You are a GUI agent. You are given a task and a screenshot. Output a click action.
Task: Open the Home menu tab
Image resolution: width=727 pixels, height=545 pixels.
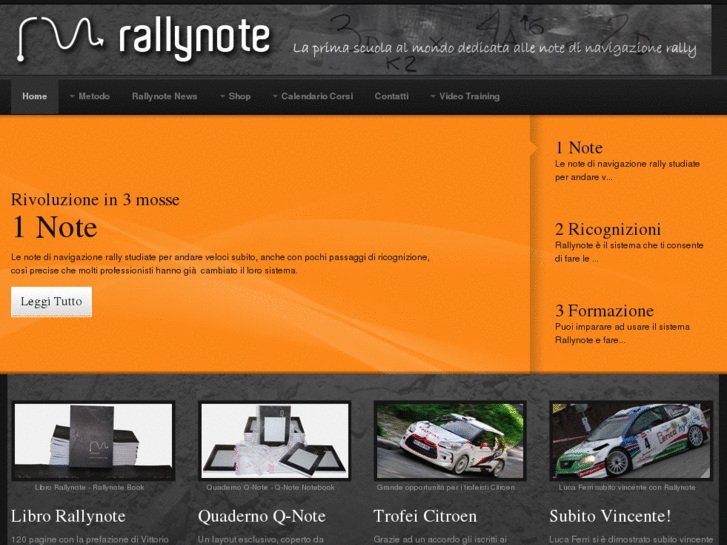pos(35,96)
